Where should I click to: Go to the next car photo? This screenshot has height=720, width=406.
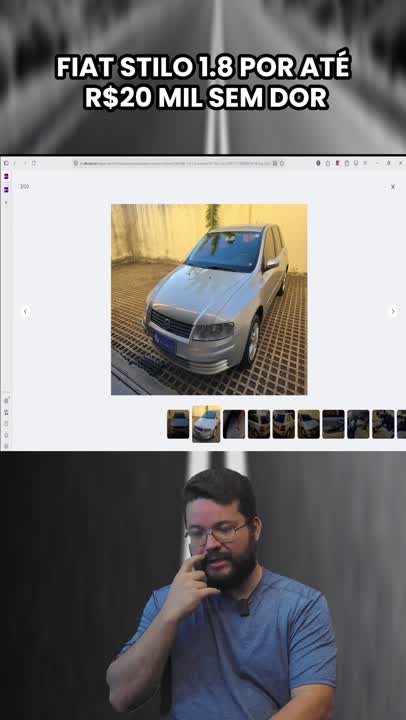[x=393, y=312]
